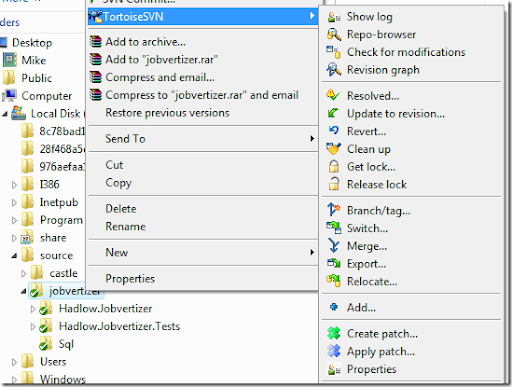The width and height of the screenshot is (512, 387).
Task: Choose Delete from the context menu
Action: click(202, 209)
